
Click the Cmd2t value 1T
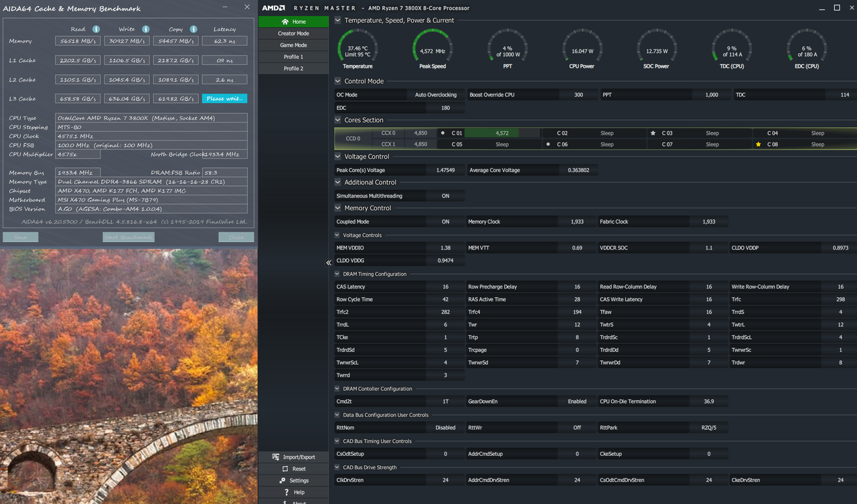pos(445,402)
